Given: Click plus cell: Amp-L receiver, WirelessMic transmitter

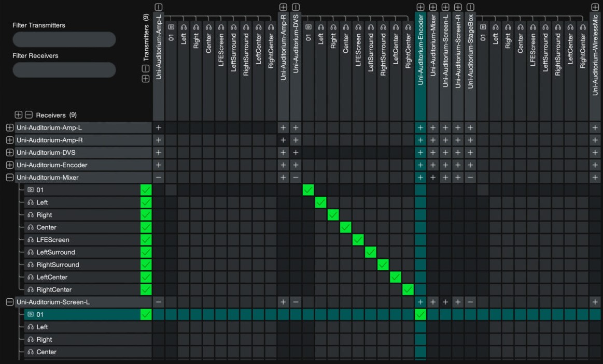Looking at the screenshot, I should pos(595,127).
